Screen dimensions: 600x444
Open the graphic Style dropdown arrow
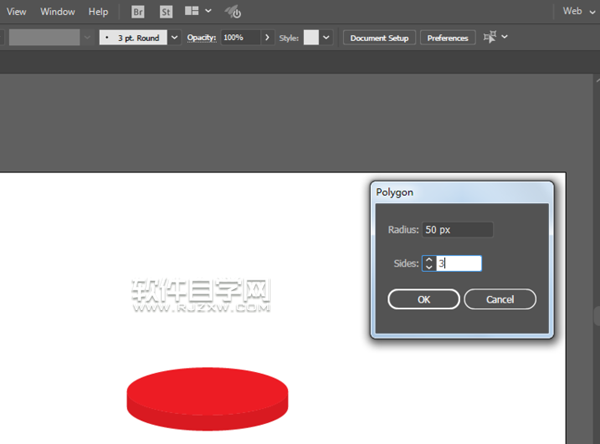(326, 37)
